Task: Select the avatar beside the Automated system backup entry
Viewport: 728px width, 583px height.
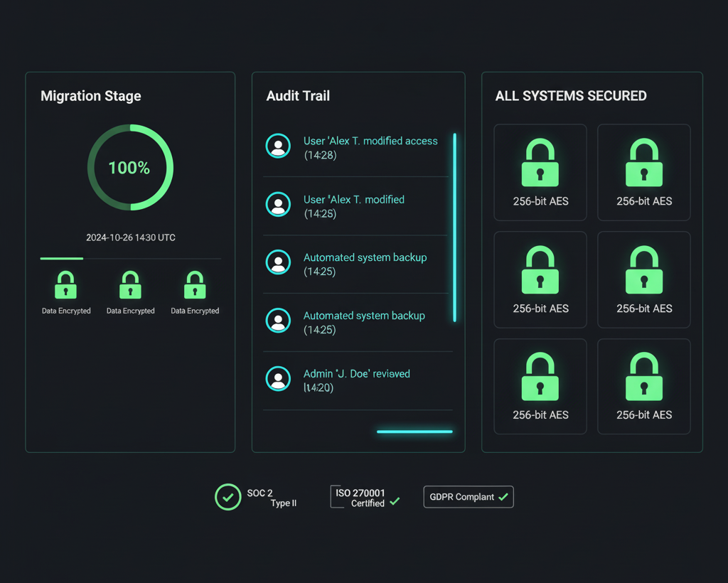Action: point(278,262)
